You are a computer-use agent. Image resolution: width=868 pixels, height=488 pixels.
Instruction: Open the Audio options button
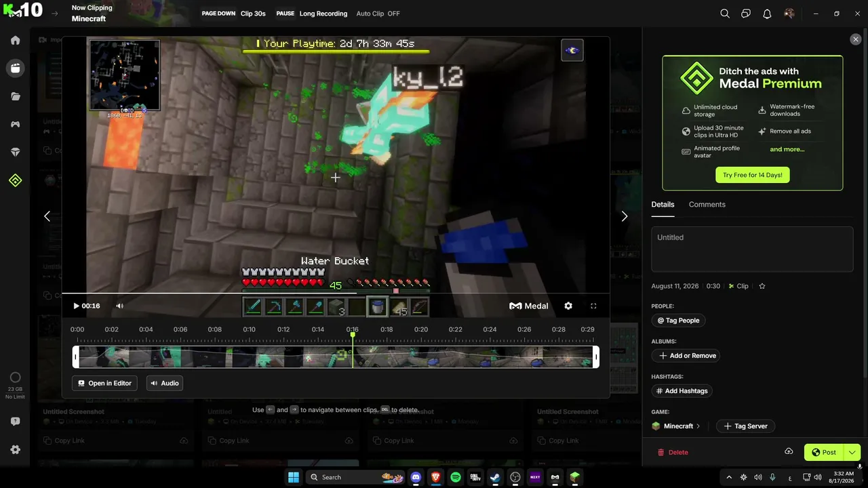click(x=164, y=383)
